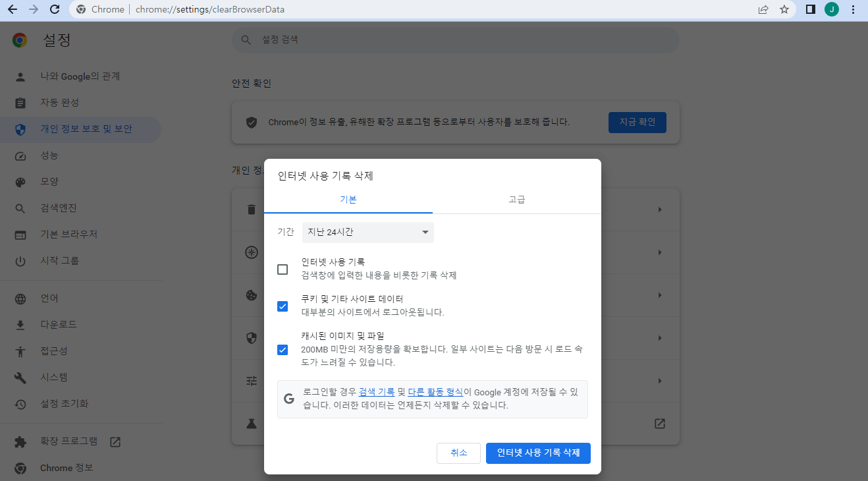Enable the 인터넷 사용 기록 checkbox
868x481 pixels.
(x=283, y=269)
